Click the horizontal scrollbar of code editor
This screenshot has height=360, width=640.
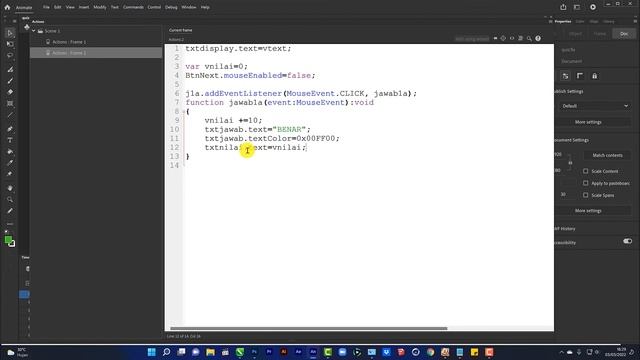pyautogui.click(x=309, y=328)
